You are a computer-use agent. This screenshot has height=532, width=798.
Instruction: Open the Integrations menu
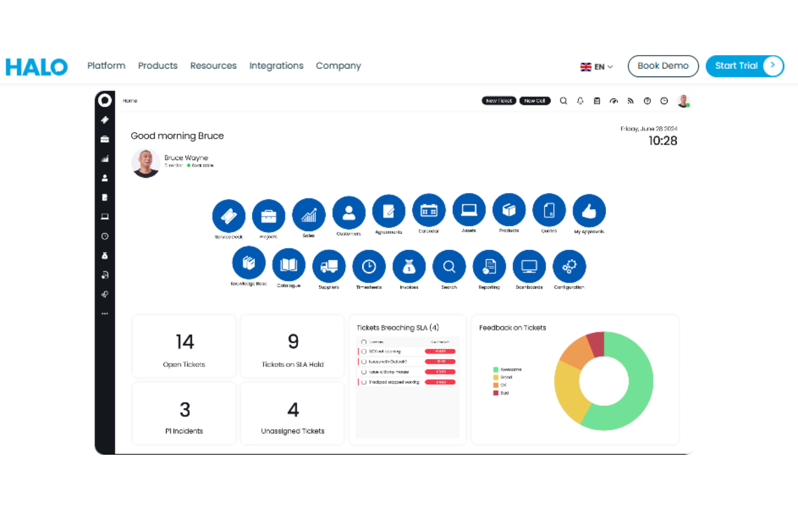(276, 66)
